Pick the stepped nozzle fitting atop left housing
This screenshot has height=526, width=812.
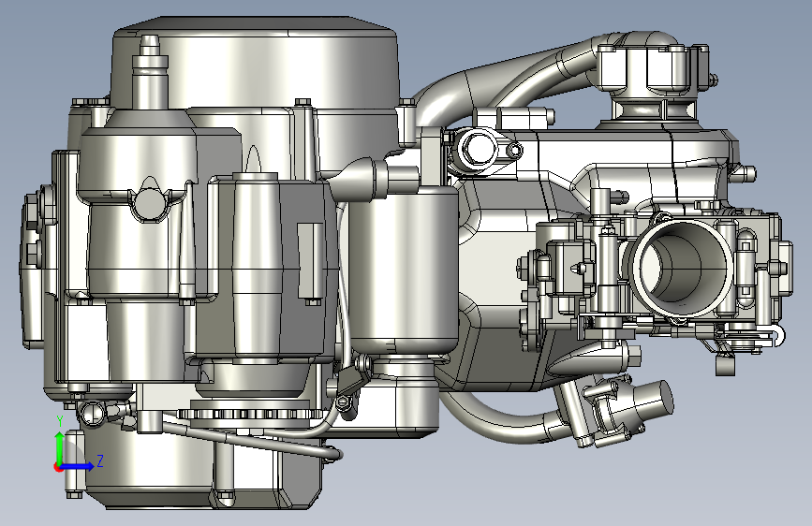click(x=150, y=71)
